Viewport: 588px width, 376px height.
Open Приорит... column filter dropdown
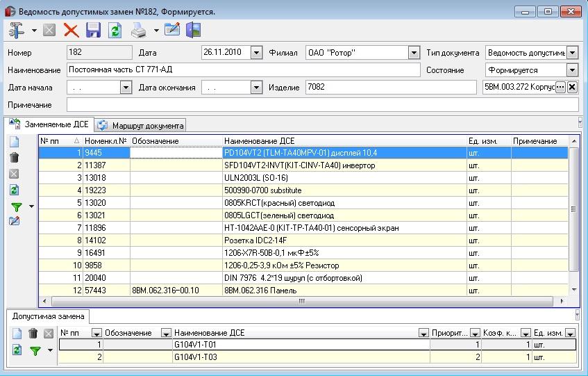coord(475,333)
